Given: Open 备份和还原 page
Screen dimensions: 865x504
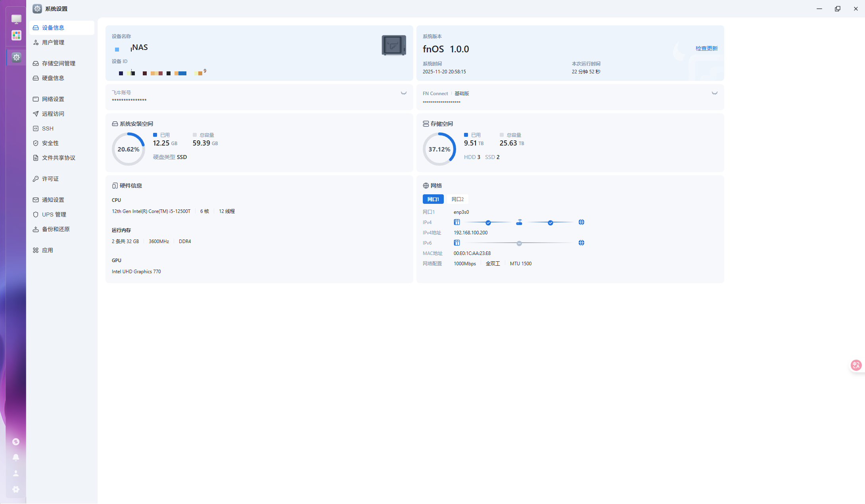Looking at the screenshot, I should 56,229.
